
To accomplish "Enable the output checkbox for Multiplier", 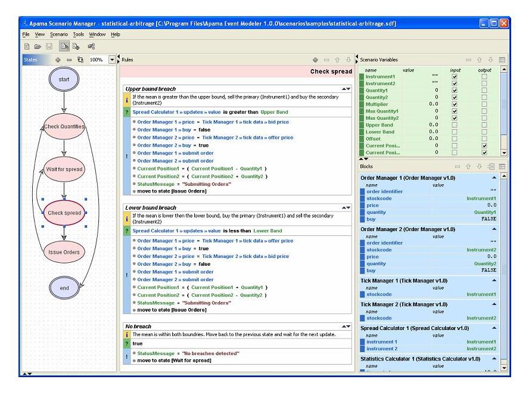I will point(484,104).
